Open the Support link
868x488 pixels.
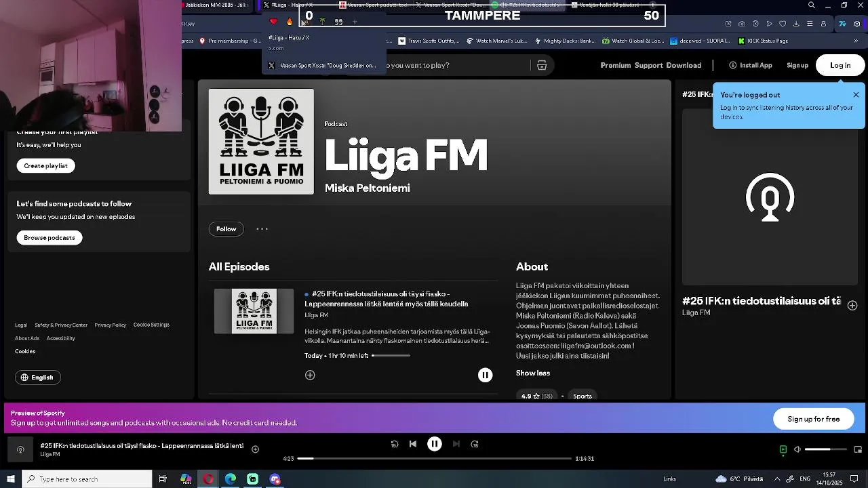click(649, 66)
